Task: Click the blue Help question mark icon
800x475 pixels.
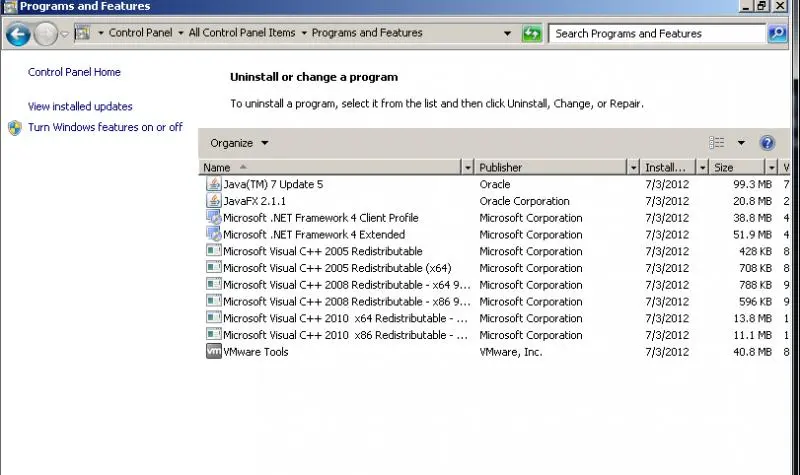Action: pos(767,143)
